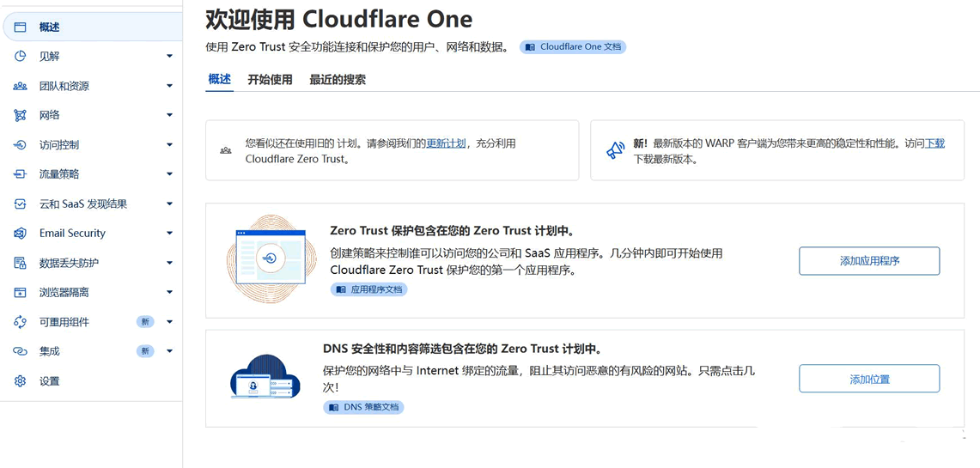The height and width of the screenshot is (468, 980).
Task: Open the Cloudflare One 文档 badge
Action: click(x=573, y=47)
